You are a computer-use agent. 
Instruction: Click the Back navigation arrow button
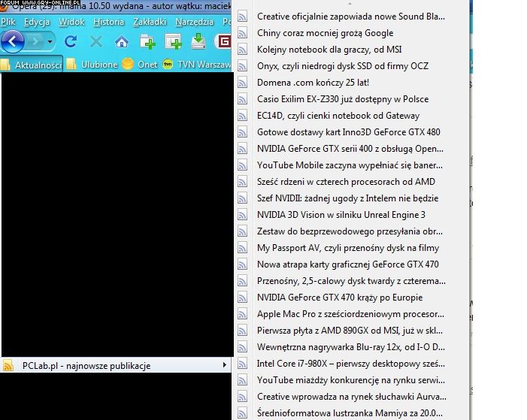(x=13, y=41)
